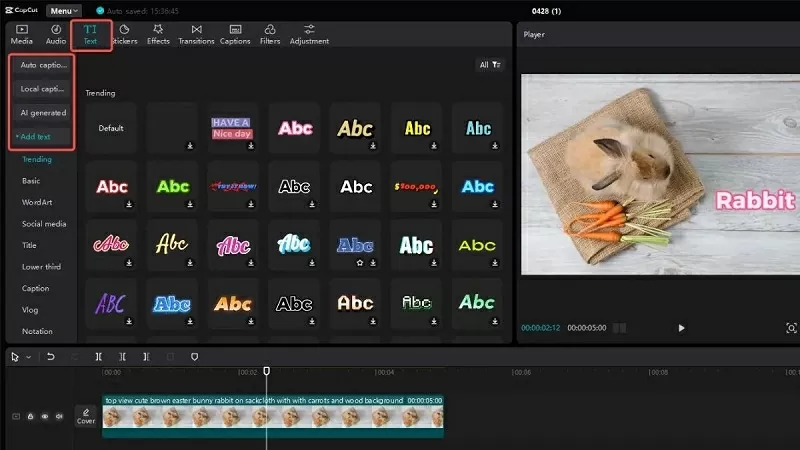Click the marker shield icon in timeline toolbar
This screenshot has width=800, height=450.
pyautogui.click(x=194, y=357)
